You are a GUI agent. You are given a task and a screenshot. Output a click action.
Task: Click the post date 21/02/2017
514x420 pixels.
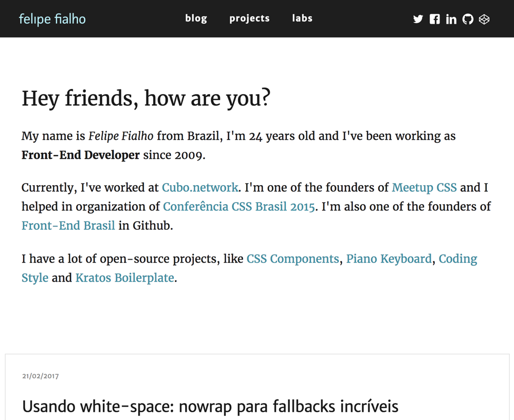click(x=41, y=376)
